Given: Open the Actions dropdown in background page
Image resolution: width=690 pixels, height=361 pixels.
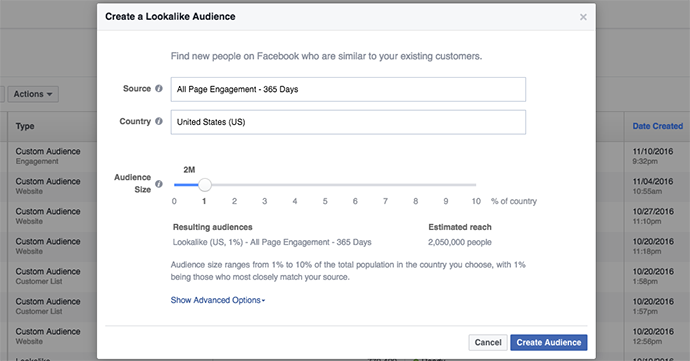Looking at the screenshot, I should (x=33, y=94).
